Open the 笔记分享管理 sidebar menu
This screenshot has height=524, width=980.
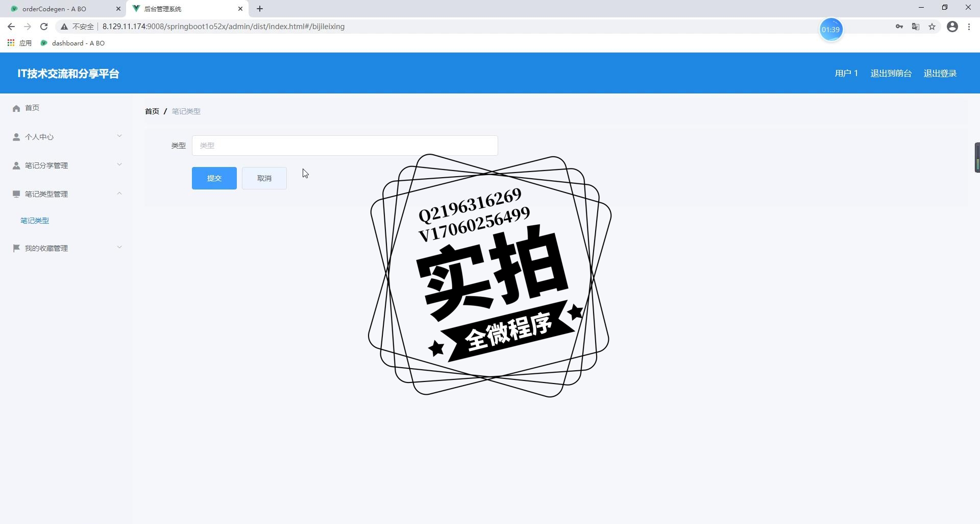click(x=66, y=165)
